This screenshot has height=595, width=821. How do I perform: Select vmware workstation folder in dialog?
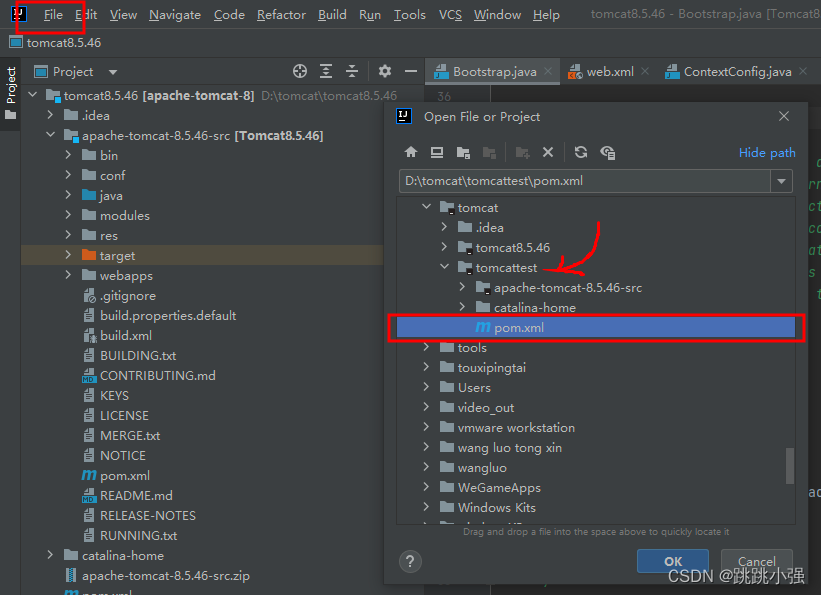click(516, 427)
